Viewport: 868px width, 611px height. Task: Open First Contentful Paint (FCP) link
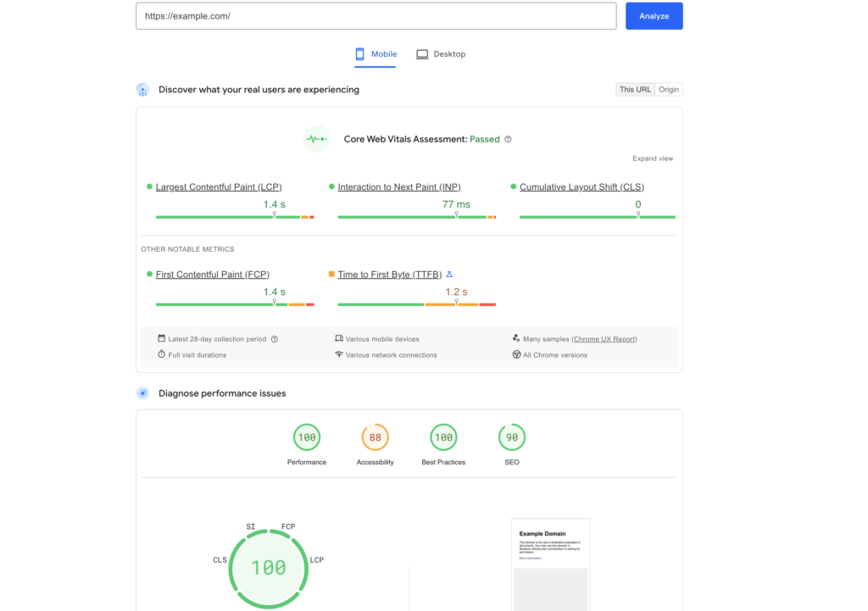213,275
